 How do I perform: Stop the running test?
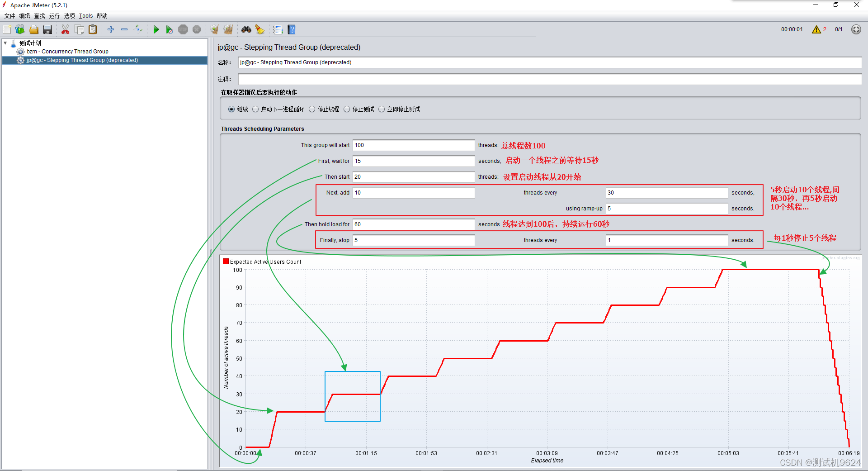183,29
